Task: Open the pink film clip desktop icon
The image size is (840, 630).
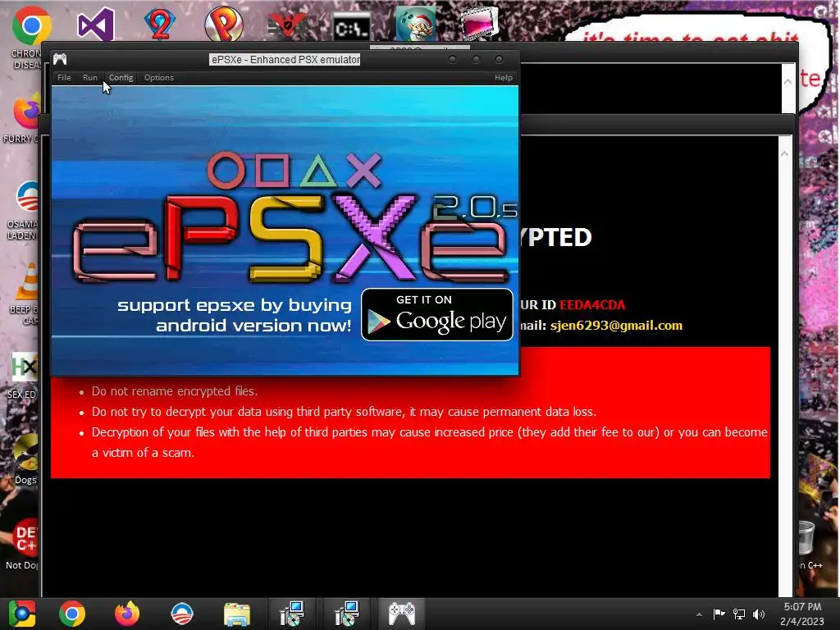Action: coord(479,24)
